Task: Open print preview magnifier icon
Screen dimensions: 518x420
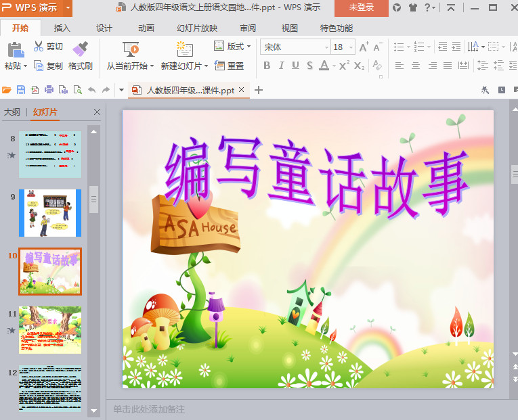Action: click(x=78, y=90)
